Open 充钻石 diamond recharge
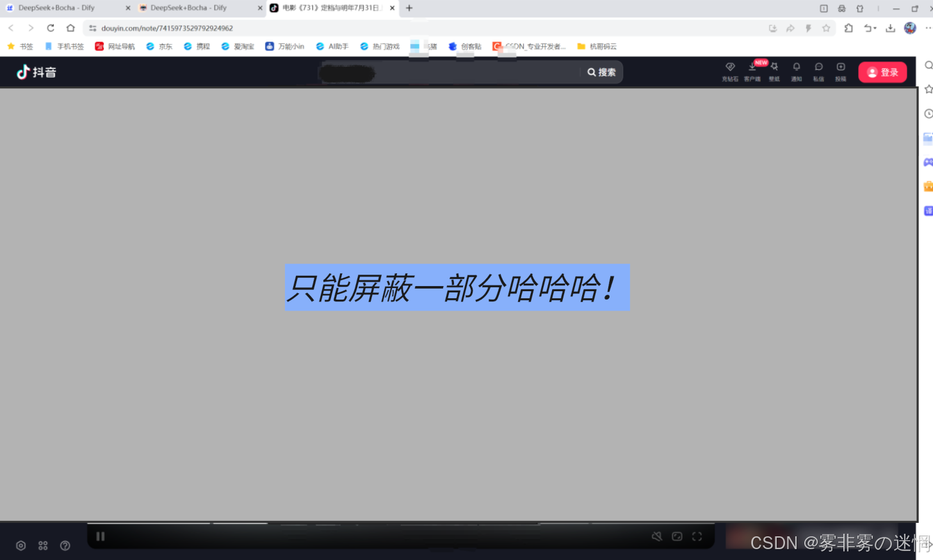Image resolution: width=933 pixels, height=560 pixels. coord(730,72)
